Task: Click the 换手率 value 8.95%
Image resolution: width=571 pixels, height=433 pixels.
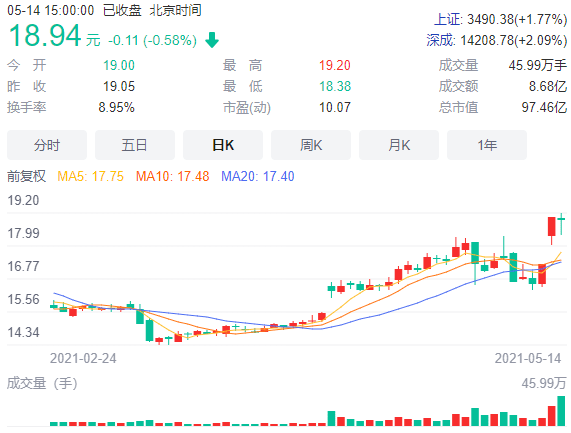Action: pyautogui.click(x=117, y=107)
